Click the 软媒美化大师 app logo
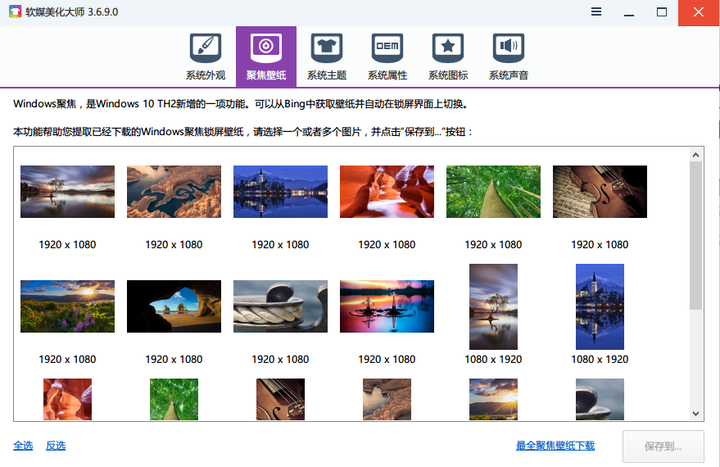This screenshot has height=467, width=720. pos(15,12)
